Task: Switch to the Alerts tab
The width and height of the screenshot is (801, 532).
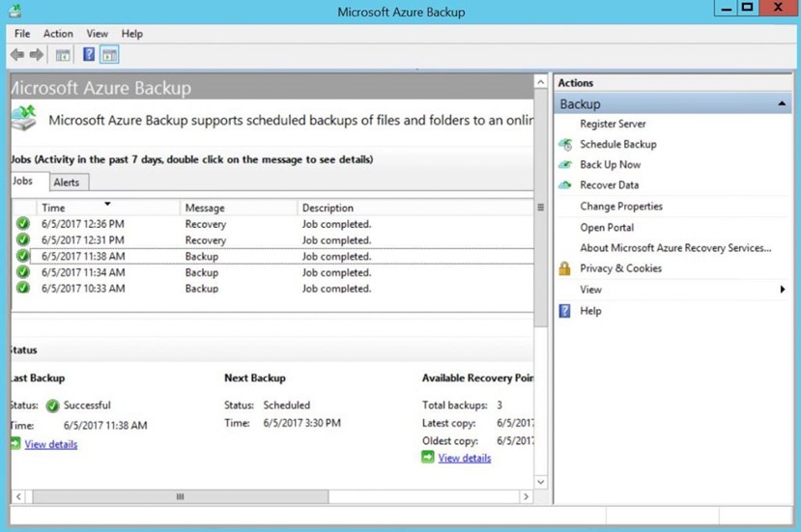Action: point(67,182)
